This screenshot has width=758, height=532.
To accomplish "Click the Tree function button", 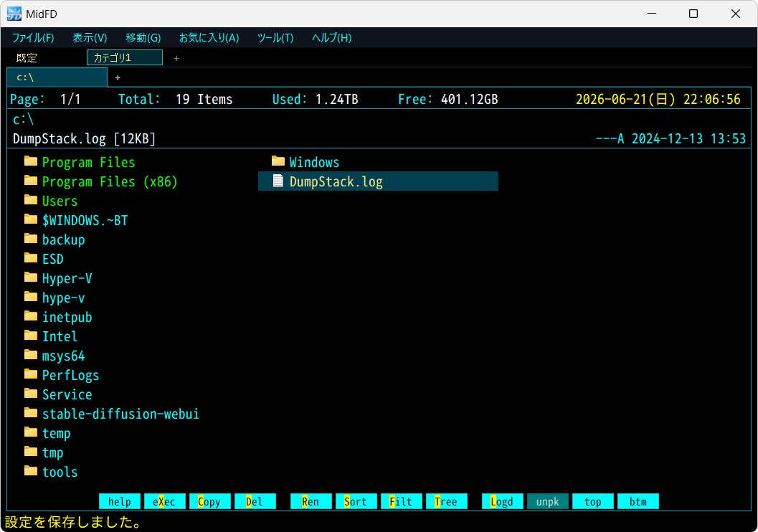I will point(446,502).
